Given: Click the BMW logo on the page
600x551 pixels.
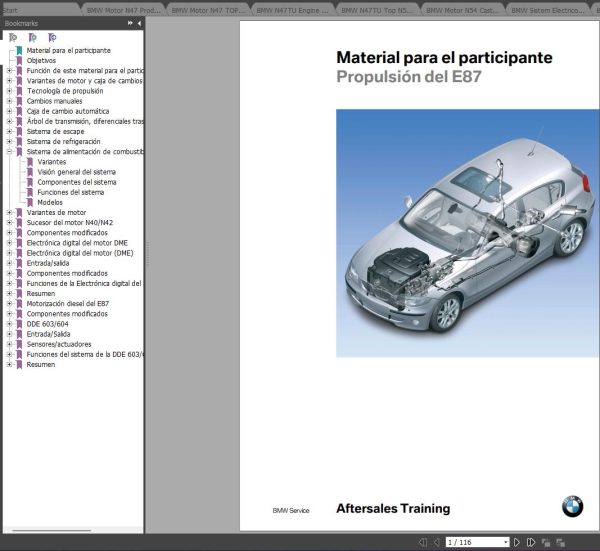Looking at the screenshot, I should click(572, 506).
